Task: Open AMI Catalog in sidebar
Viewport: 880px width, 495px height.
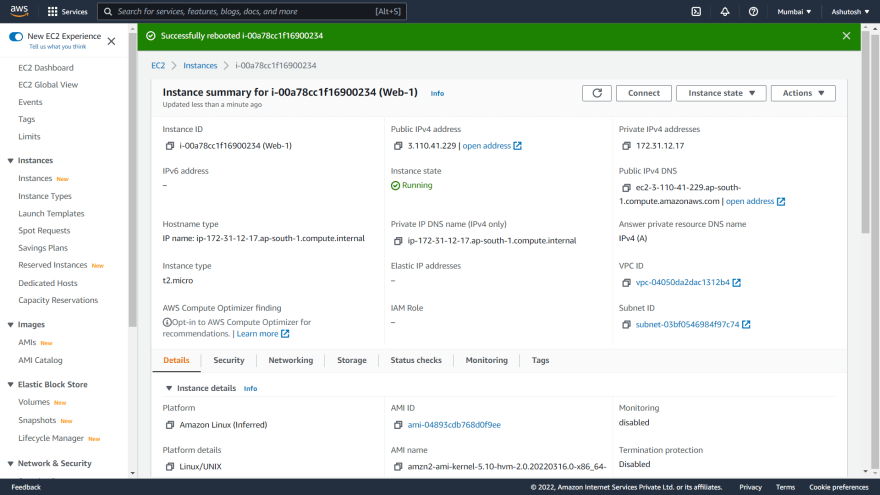Action: 40,360
